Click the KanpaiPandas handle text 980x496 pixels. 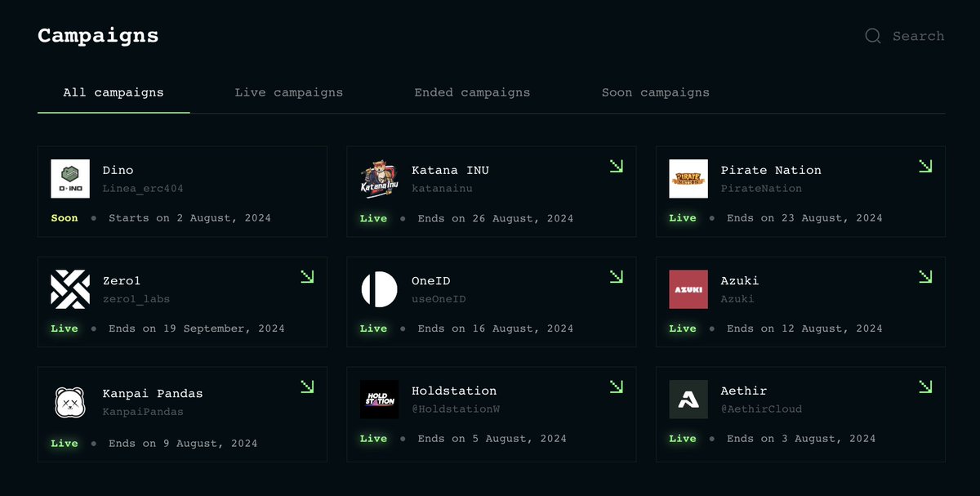click(x=143, y=412)
